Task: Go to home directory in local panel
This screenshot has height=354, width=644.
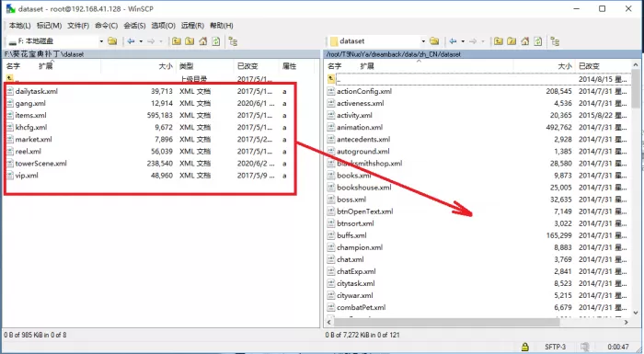Action: 203,41
